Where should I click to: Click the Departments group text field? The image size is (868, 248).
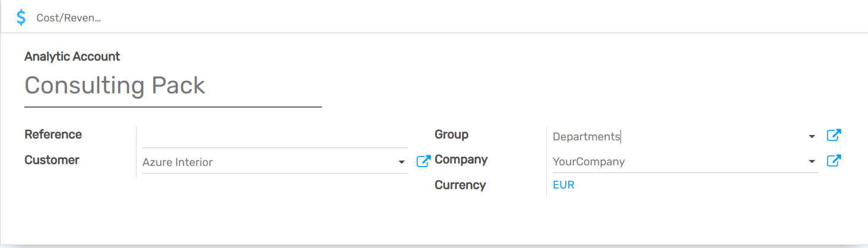pyautogui.click(x=677, y=137)
